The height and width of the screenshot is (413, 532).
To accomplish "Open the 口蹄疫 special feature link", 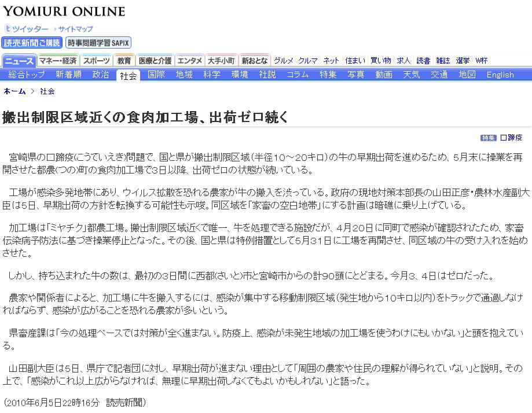I will pyautogui.click(x=511, y=138).
